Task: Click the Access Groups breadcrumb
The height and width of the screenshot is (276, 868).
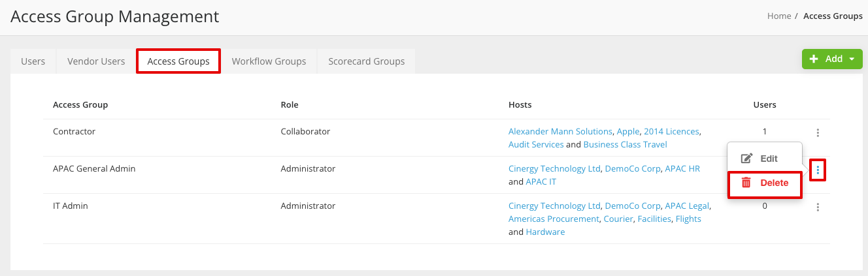Action: point(833,16)
